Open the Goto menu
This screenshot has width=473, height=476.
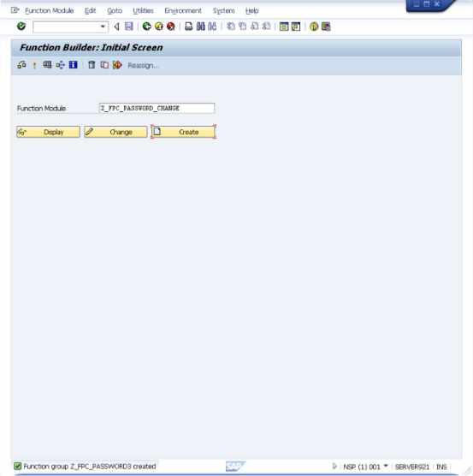click(115, 11)
